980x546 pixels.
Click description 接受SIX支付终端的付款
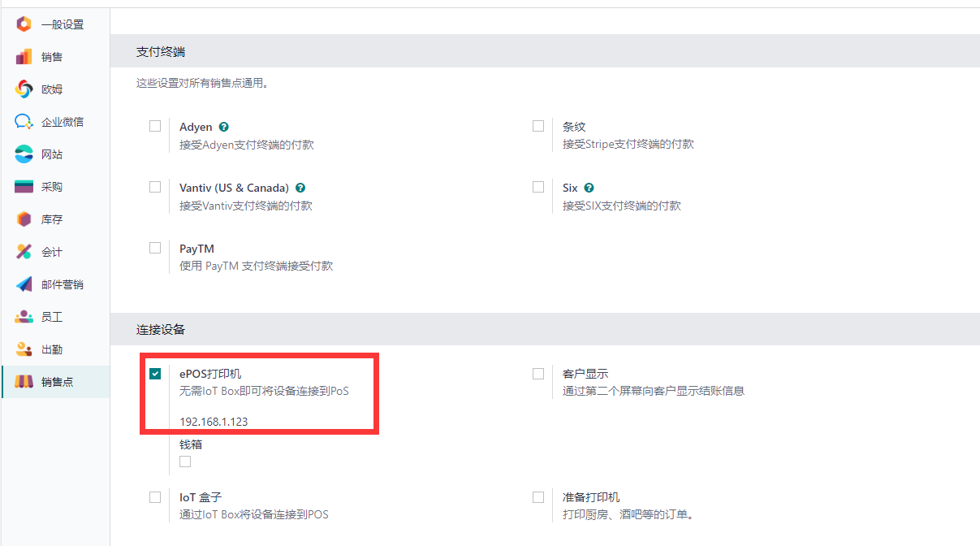pyautogui.click(x=622, y=206)
